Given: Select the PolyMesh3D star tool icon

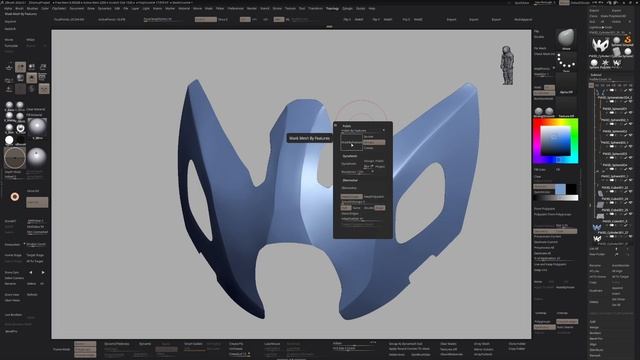Looking at the screenshot, I should coord(605,63).
